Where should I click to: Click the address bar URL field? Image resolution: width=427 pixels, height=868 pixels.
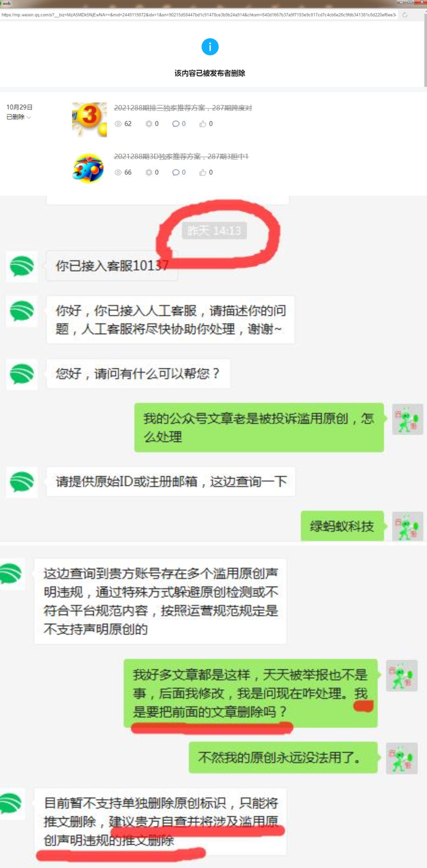[199, 15]
